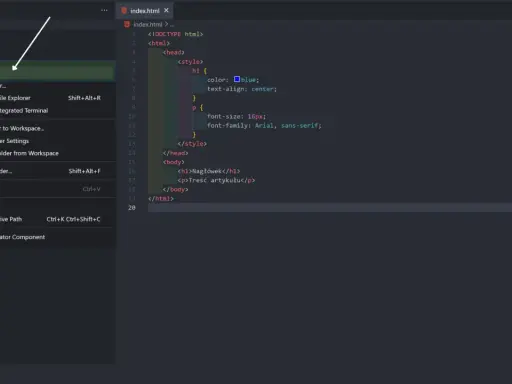Click the HTML file icon on index.html tab
512x384 pixels.
(x=124, y=11)
